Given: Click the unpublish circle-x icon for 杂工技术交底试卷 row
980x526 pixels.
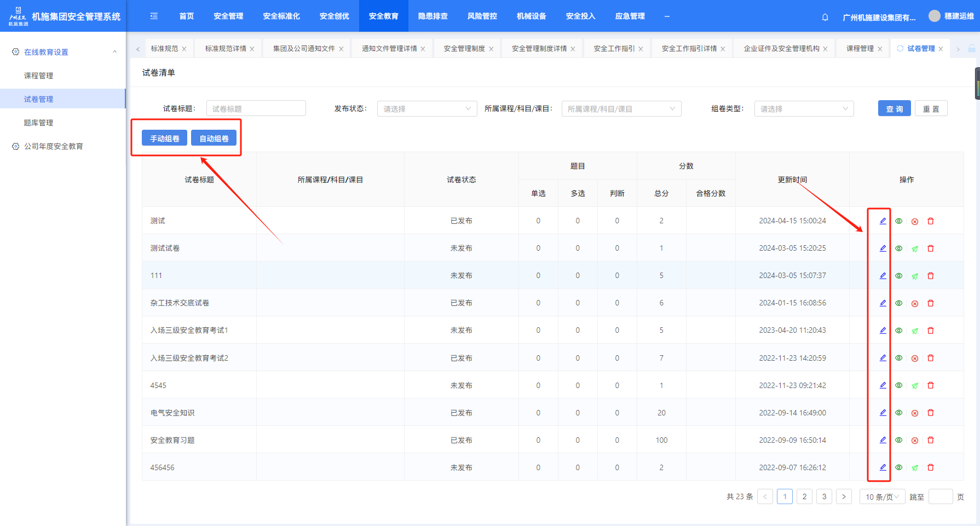Looking at the screenshot, I should [914, 303].
